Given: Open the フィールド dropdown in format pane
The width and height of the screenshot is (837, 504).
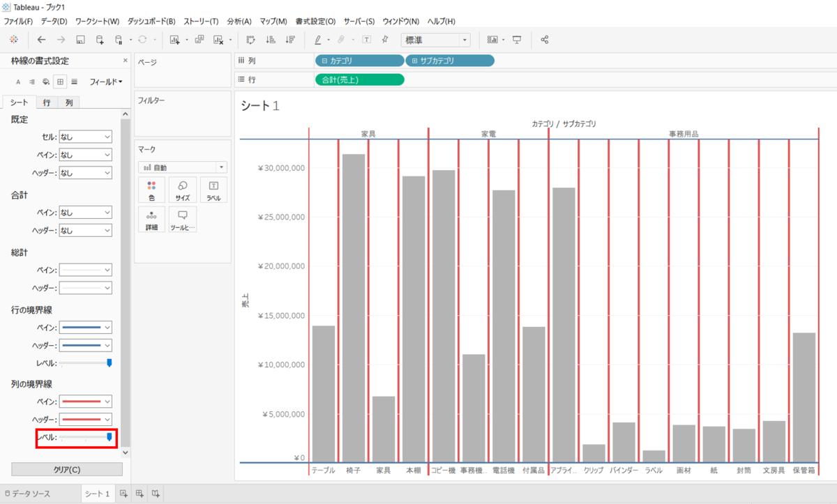Looking at the screenshot, I should [106, 82].
